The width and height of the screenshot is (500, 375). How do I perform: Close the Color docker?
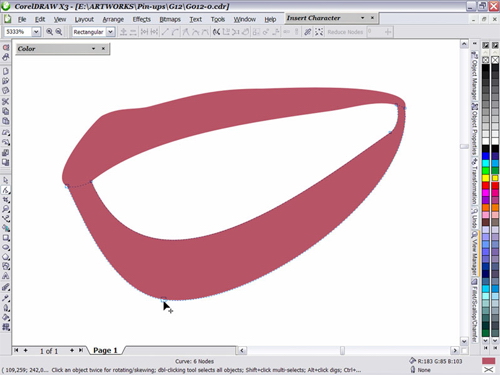(104, 49)
